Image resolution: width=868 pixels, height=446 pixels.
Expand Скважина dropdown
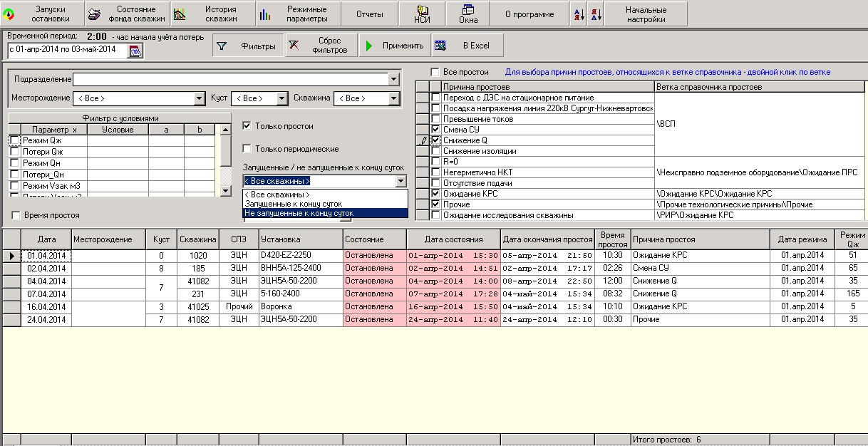click(393, 98)
